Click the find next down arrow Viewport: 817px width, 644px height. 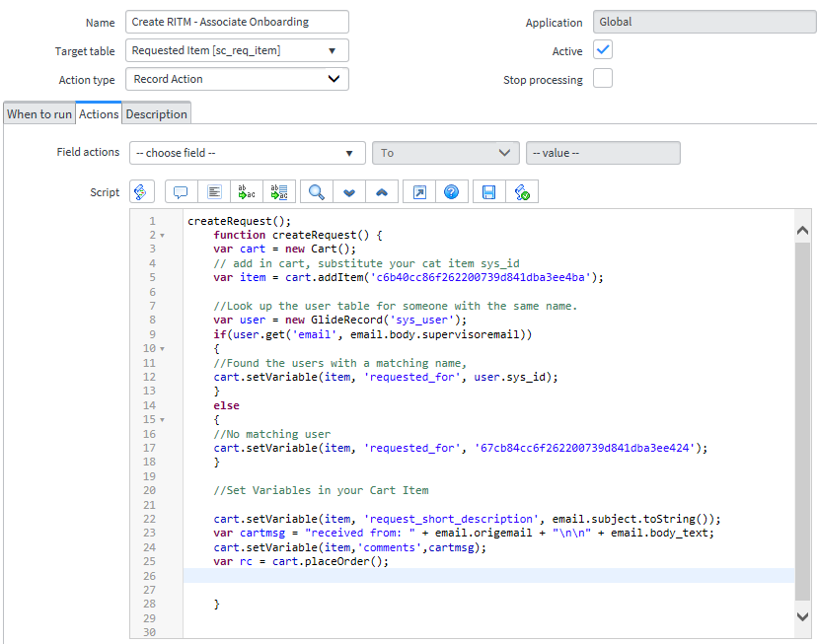point(349,192)
